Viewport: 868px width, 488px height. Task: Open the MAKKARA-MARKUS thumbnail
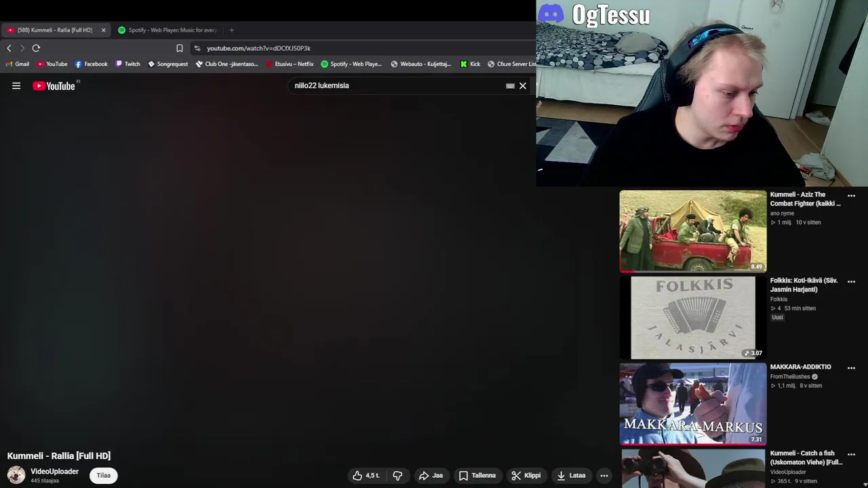(693, 404)
